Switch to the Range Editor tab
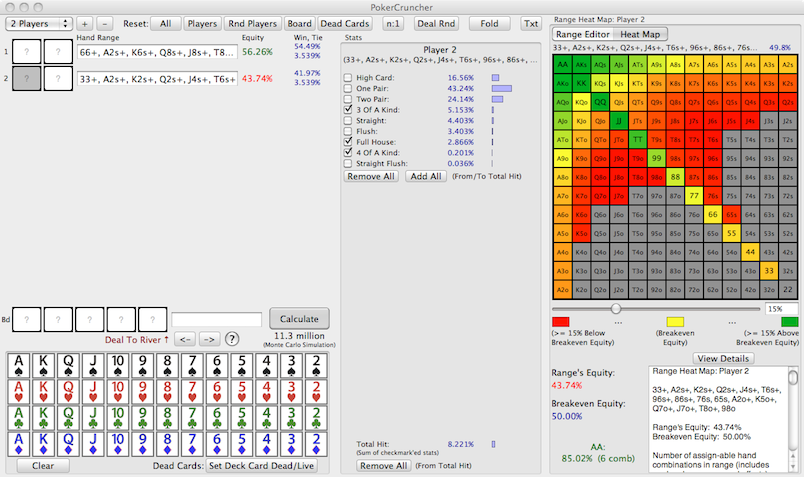This screenshot has width=804, height=477. coord(582,34)
